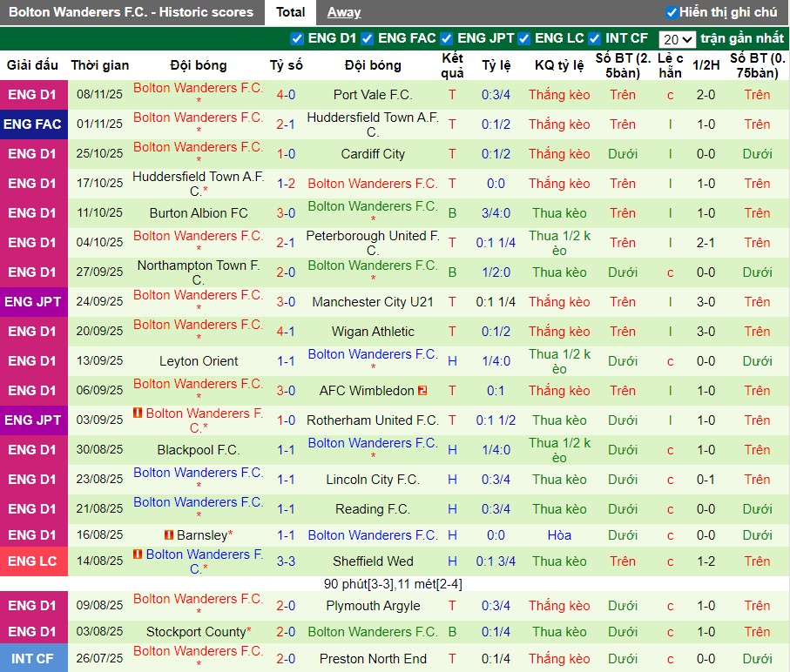Click the INT CF league label cell
The width and height of the screenshot is (790, 672).
[32, 659]
